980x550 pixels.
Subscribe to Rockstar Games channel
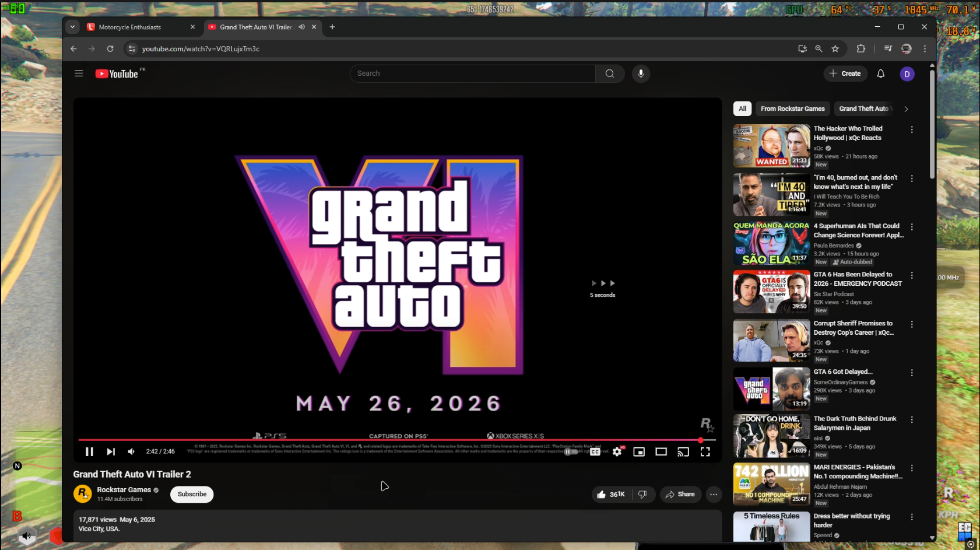point(192,494)
